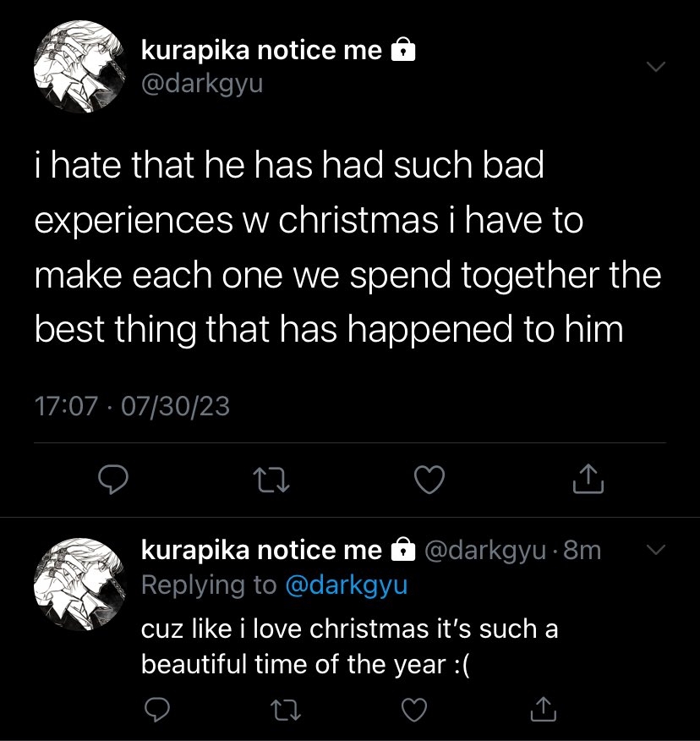Open main tweet options chevron

click(x=656, y=66)
